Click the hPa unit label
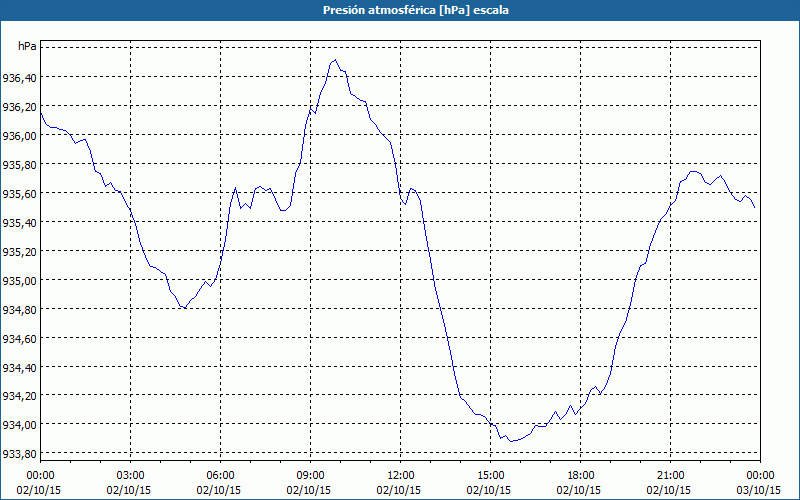800x500 pixels. tap(27, 46)
